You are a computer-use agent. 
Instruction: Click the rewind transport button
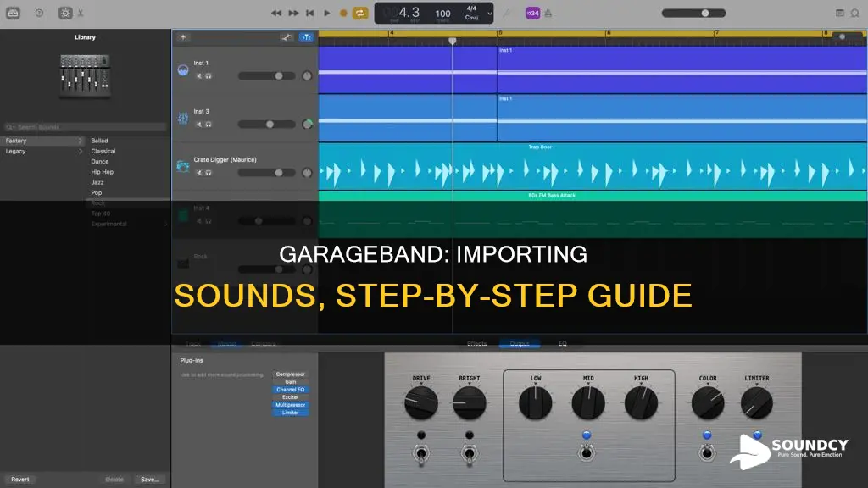tap(276, 13)
